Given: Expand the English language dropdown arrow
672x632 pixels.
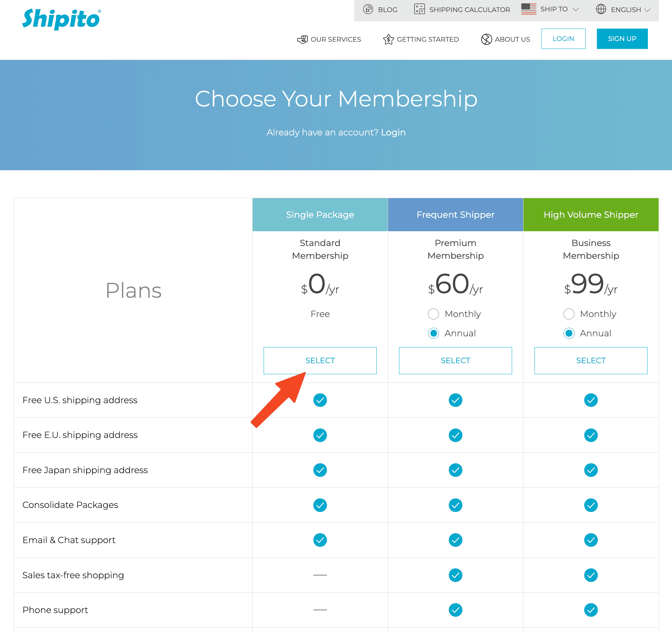Looking at the screenshot, I should coord(648,10).
